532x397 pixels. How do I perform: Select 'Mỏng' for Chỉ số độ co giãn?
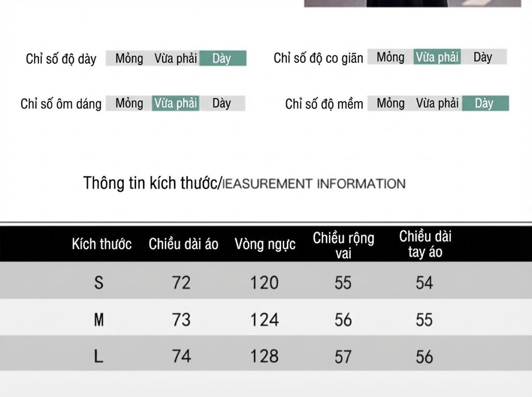391,57
